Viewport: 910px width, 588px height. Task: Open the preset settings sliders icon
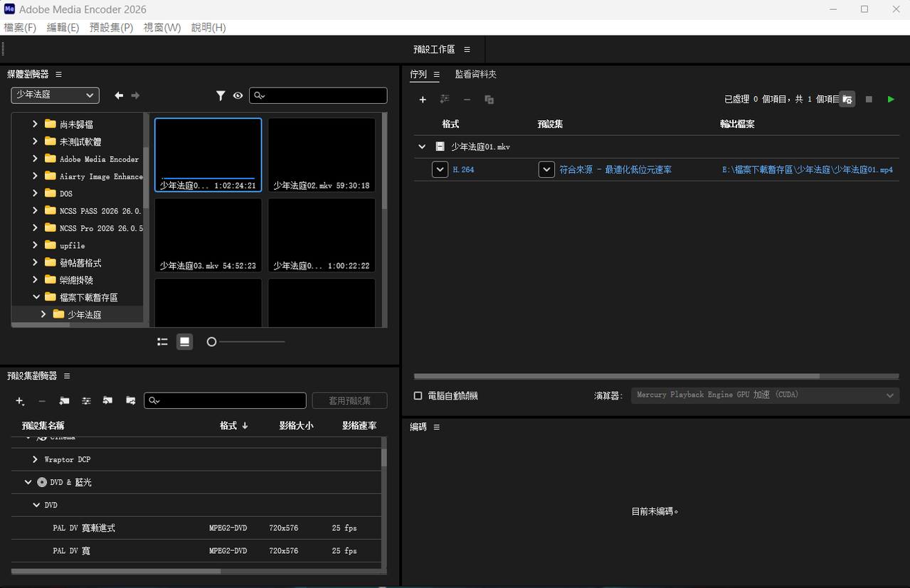click(x=86, y=401)
